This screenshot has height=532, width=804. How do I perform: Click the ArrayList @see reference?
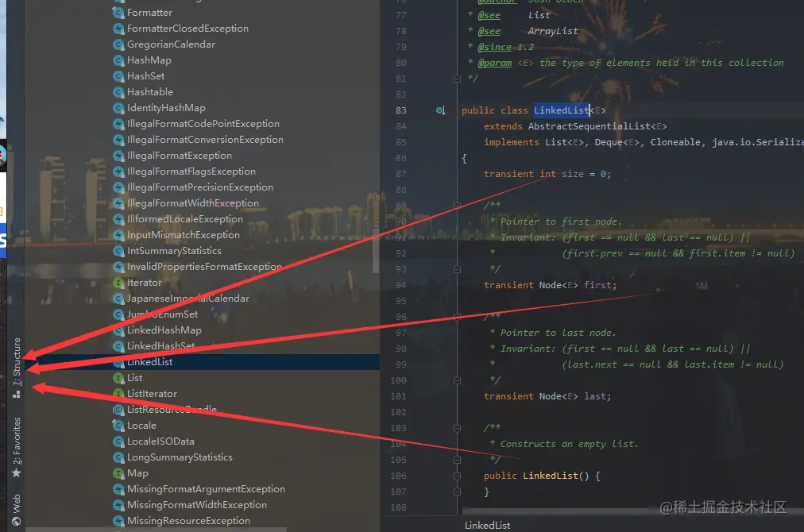tap(553, 31)
